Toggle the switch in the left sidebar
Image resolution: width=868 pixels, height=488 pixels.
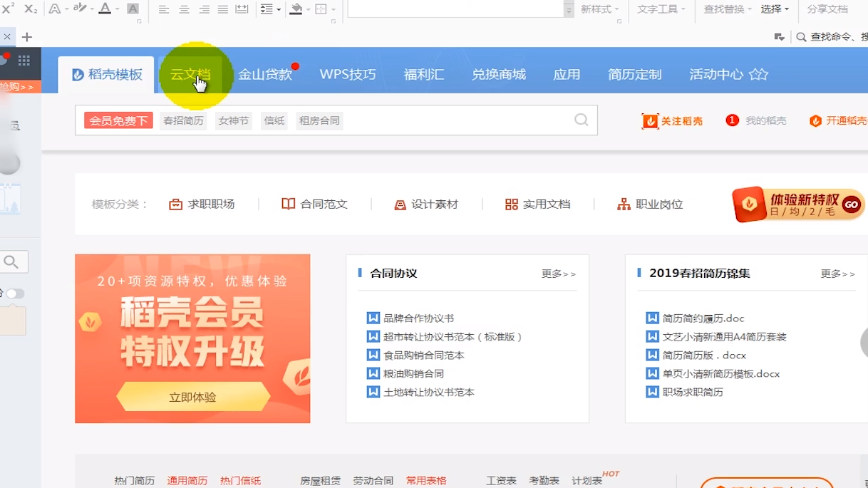coord(15,294)
